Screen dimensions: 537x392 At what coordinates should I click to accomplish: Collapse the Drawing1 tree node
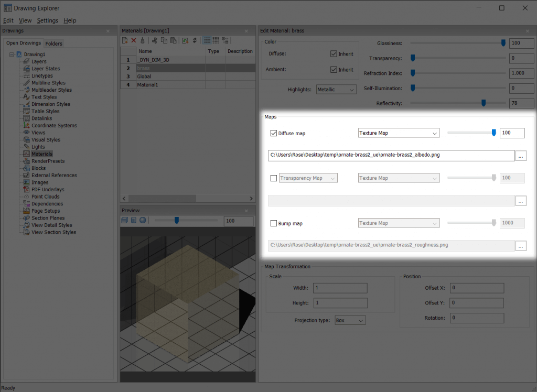click(x=12, y=54)
